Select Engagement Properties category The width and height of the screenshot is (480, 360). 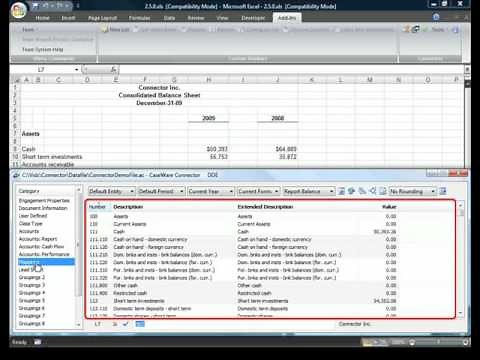44,200
